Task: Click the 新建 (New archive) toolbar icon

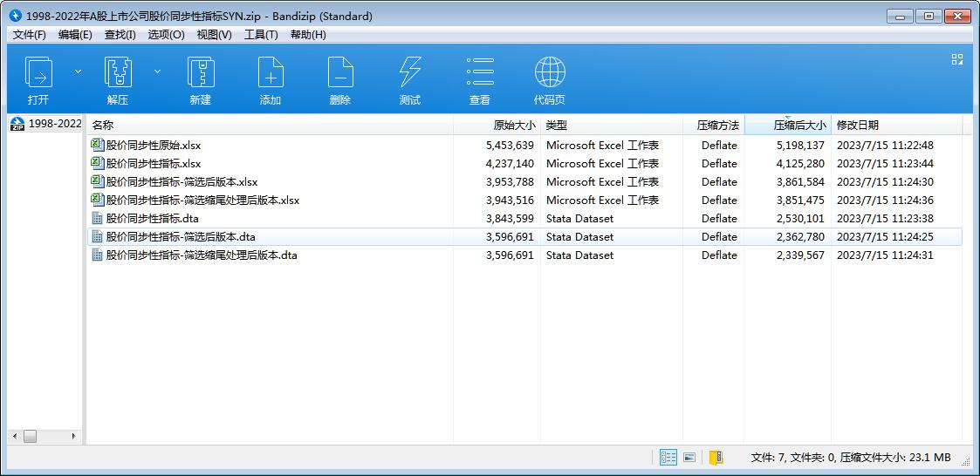Action: (201, 71)
